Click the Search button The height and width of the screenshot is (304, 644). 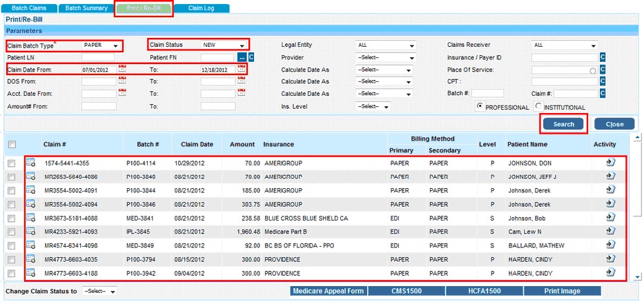click(563, 125)
